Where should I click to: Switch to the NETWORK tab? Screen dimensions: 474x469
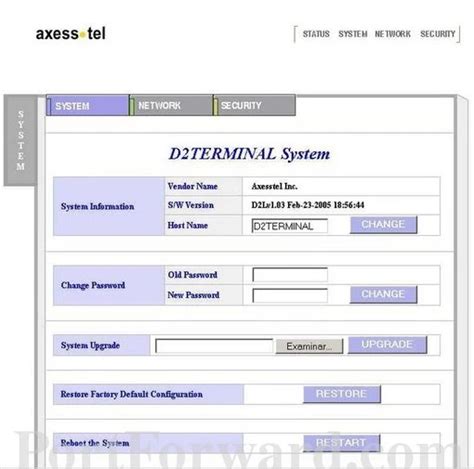click(x=171, y=106)
